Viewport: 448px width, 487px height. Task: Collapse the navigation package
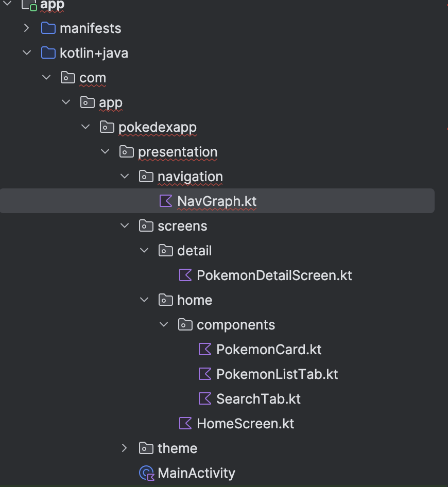[125, 176]
